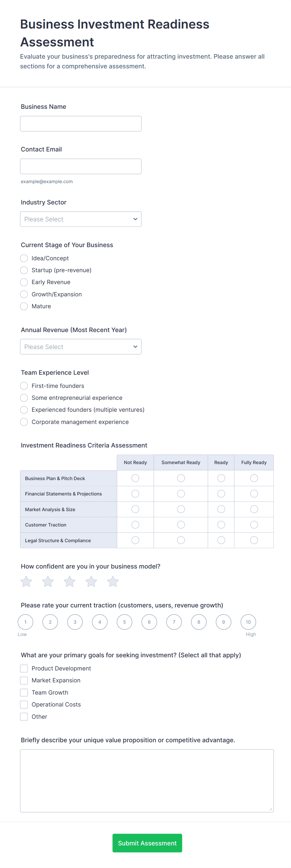The height and width of the screenshot is (868, 291).
Task: Submit the assessment form
Action: 147,843
